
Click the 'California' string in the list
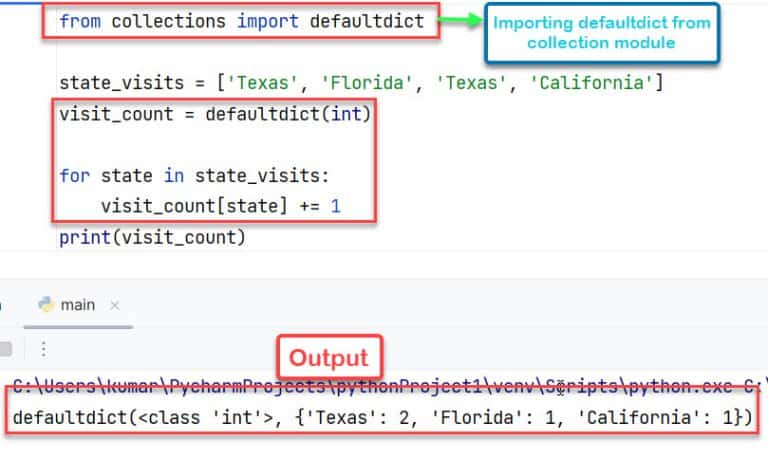pos(592,83)
